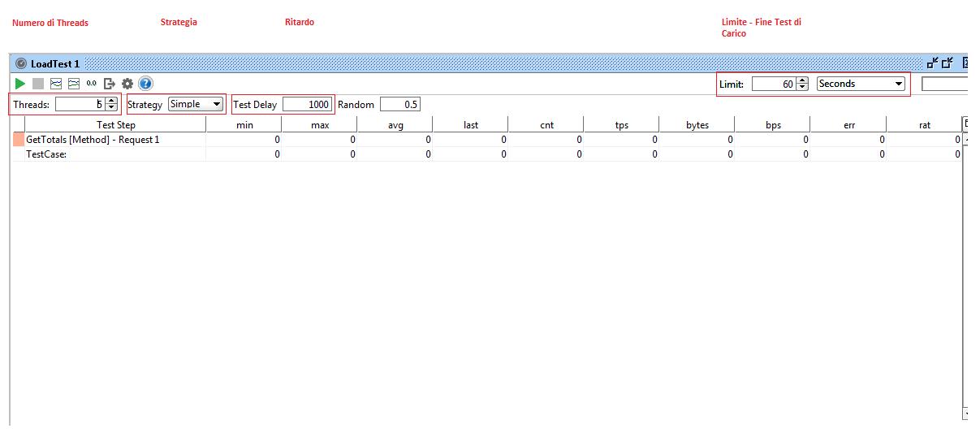Screen dimensions: 980x433
Task: Click the second dock icon in LoadTest titlebar
Action: [948, 63]
